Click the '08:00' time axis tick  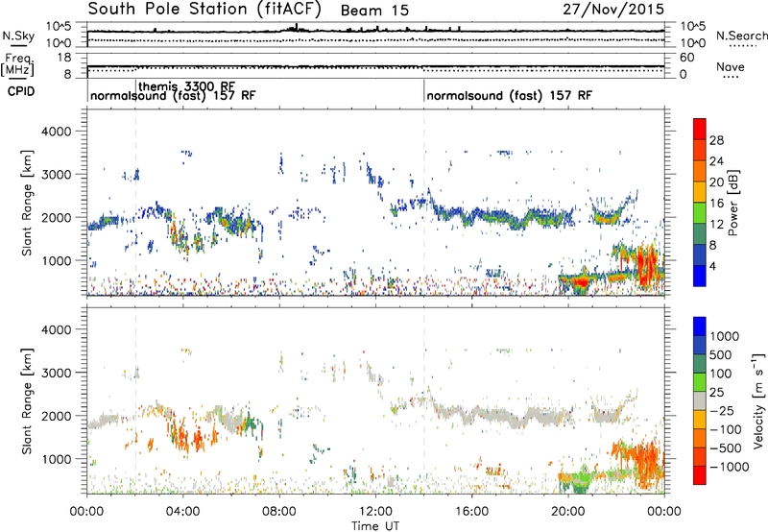(279, 512)
